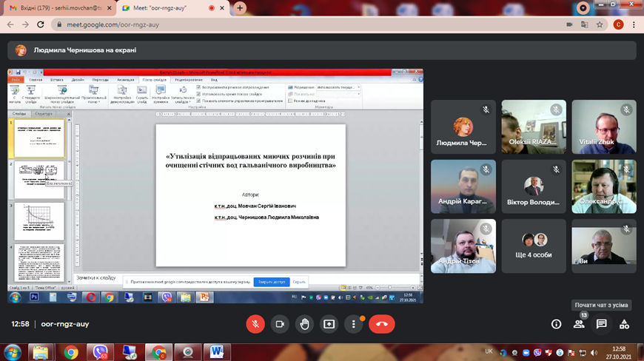Open Meet more options three-dot menu
644x361 pixels.
[x=354, y=324]
